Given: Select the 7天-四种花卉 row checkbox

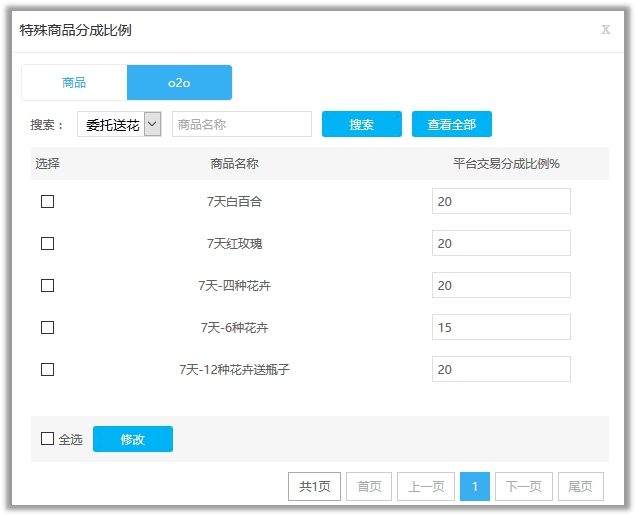Looking at the screenshot, I should [x=47, y=286].
